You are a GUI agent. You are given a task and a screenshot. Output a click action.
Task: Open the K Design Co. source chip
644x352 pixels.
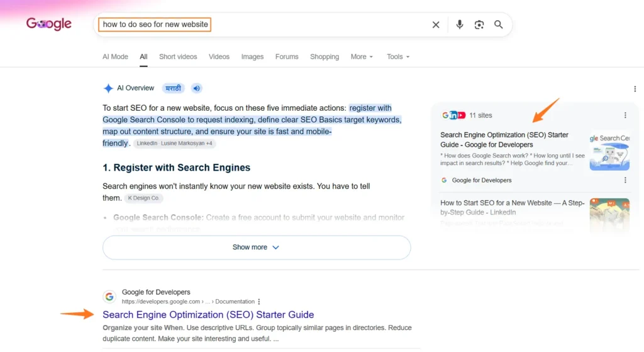click(x=143, y=198)
